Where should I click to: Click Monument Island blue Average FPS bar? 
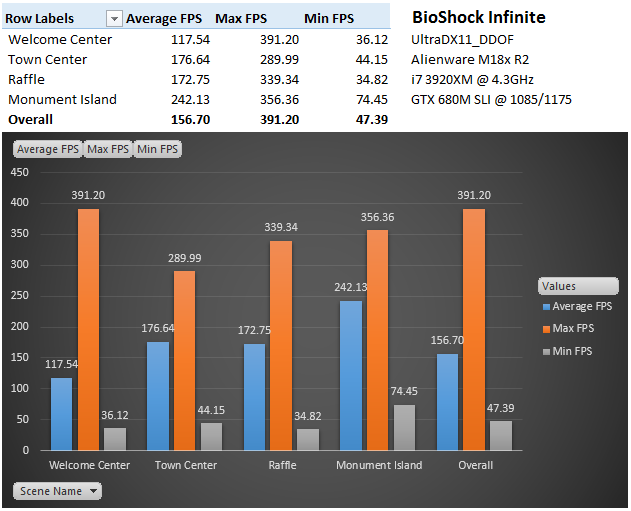(351, 375)
